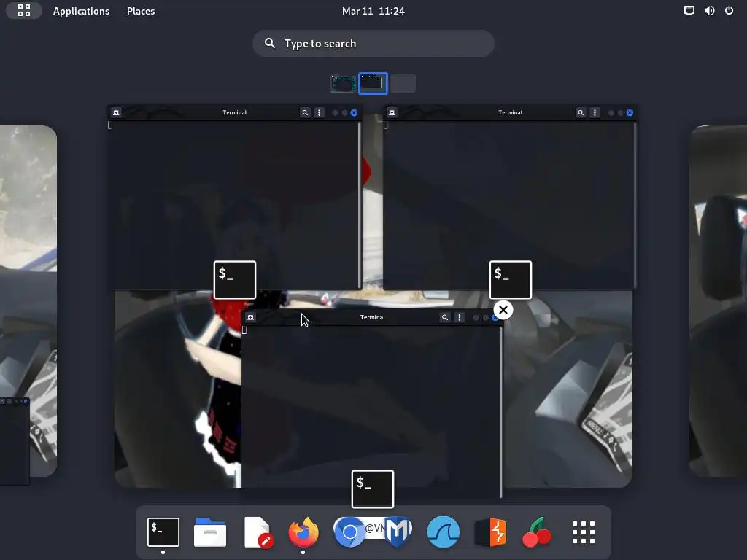The image size is (747, 560).
Task: Click search icon in upper-left Terminal window
Action: (x=305, y=113)
